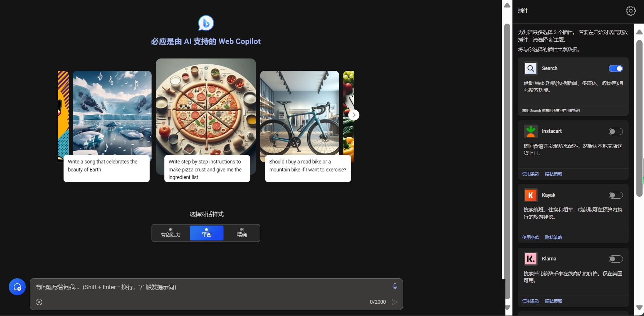Select the 精确 conversation style
Screen dimensions: 644x316
[242, 233]
